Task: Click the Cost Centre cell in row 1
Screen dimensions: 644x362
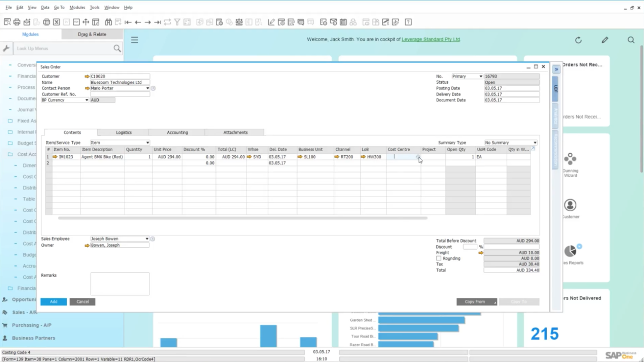Action: tap(403, 157)
